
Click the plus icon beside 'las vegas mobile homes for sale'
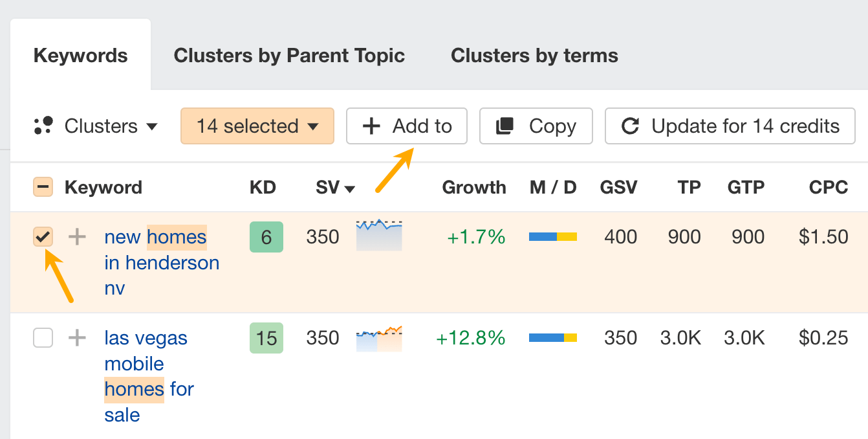[76, 337]
